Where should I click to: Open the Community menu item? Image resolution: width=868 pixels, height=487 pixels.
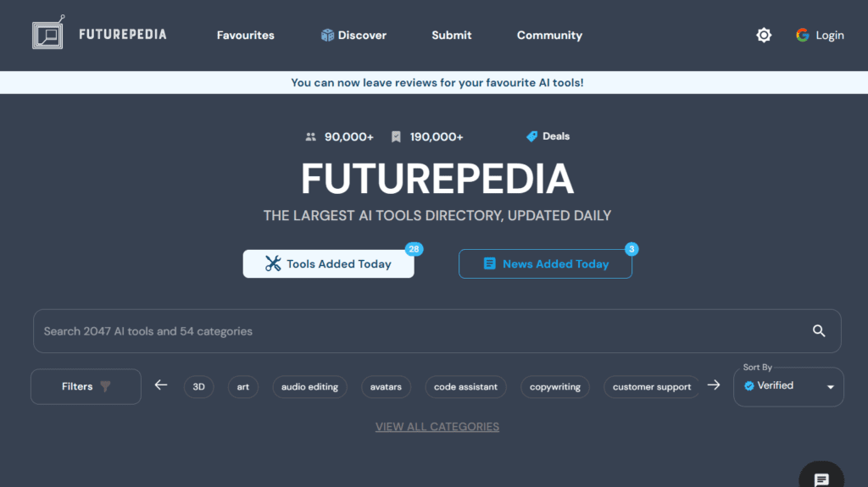click(x=549, y=35)
